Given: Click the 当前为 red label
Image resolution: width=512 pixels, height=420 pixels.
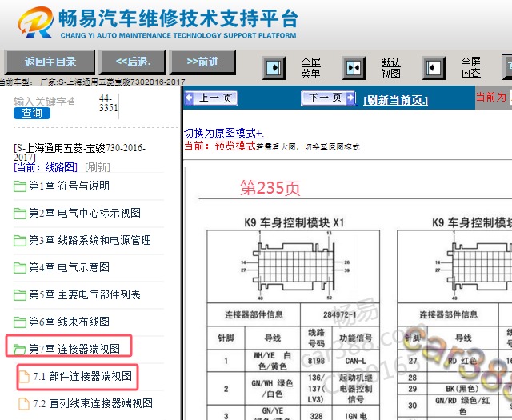Looking at the screenshot, I should tap(490, 97).
